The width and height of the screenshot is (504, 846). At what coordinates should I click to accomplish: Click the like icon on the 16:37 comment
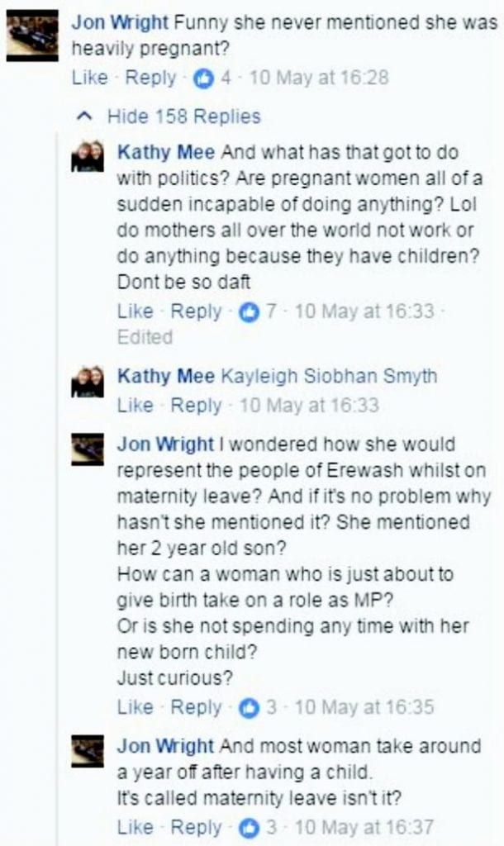click(249, 828)
